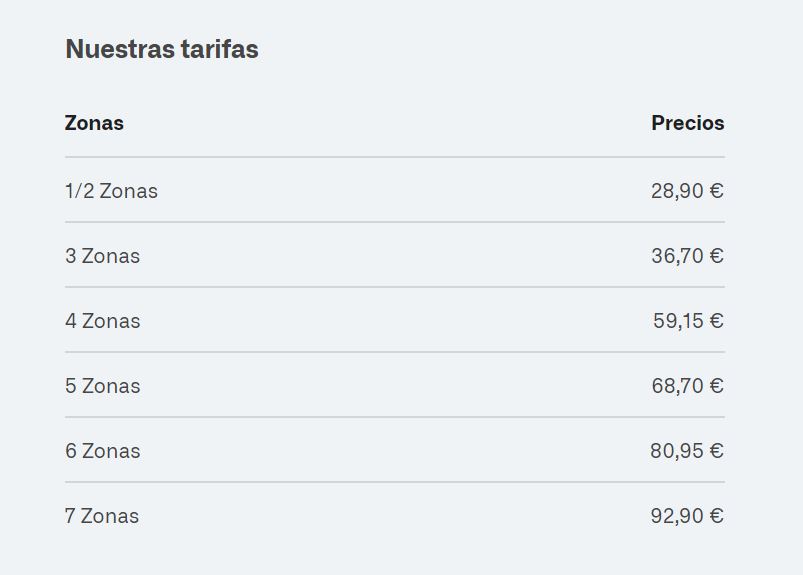Click the 'Nuestras tarifas' heading
Screen dimensions: 803x575
coord(161,49)
